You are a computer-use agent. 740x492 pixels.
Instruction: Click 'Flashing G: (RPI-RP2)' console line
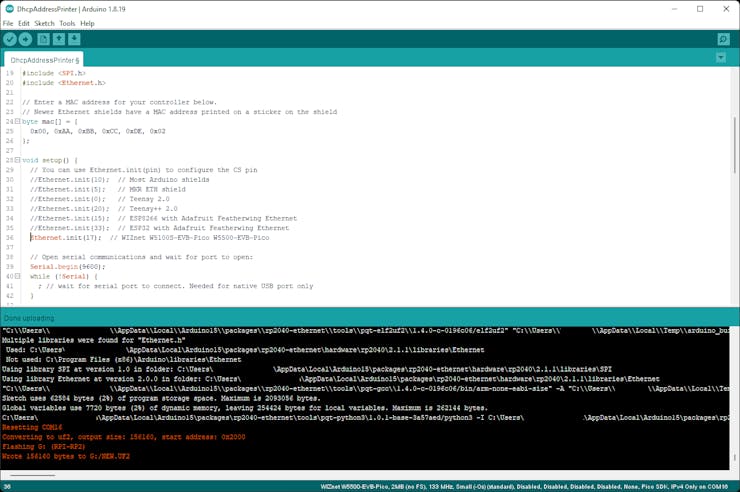[x=43, y=447]
